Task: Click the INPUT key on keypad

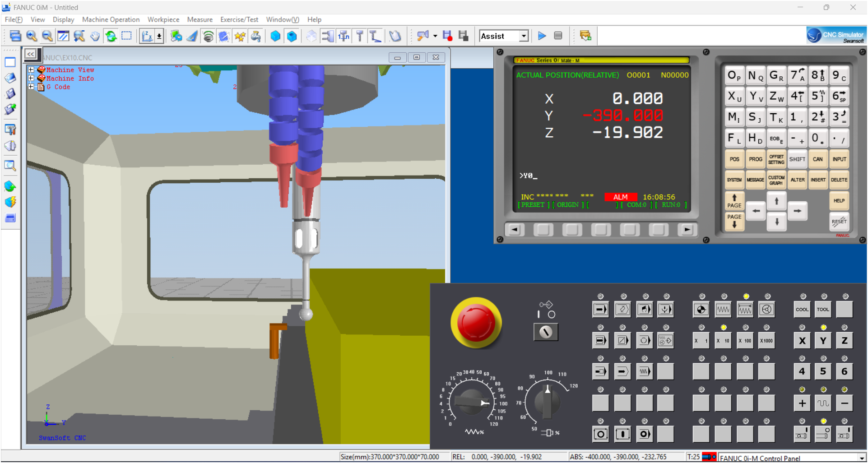Action: 839,159
